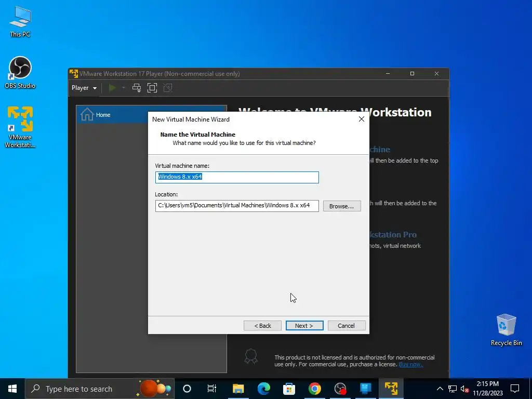
Task: Open the Windows Start menu
Action: 12,389
